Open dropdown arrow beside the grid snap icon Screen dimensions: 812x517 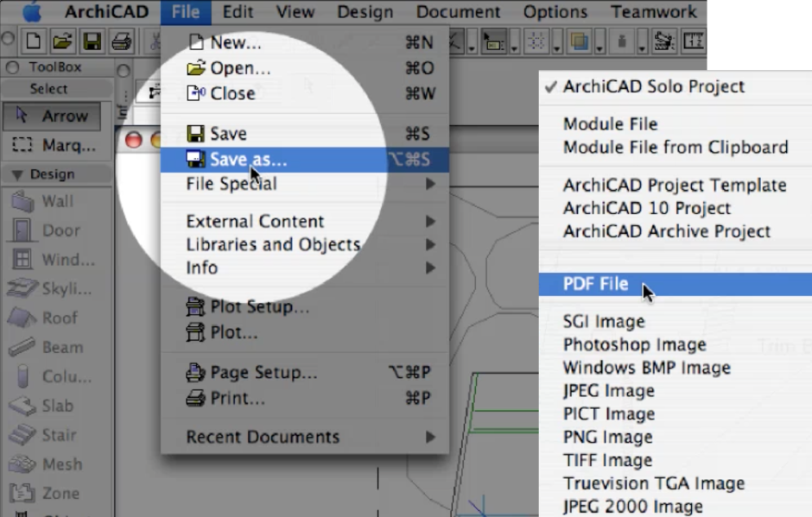pos(556,47)
